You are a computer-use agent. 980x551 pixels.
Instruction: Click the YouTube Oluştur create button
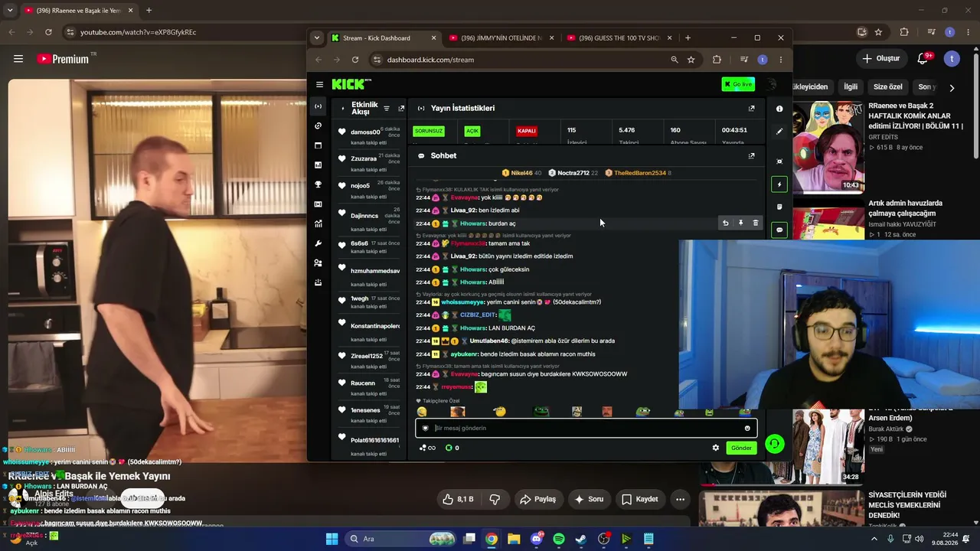click(x=881, y=58)
